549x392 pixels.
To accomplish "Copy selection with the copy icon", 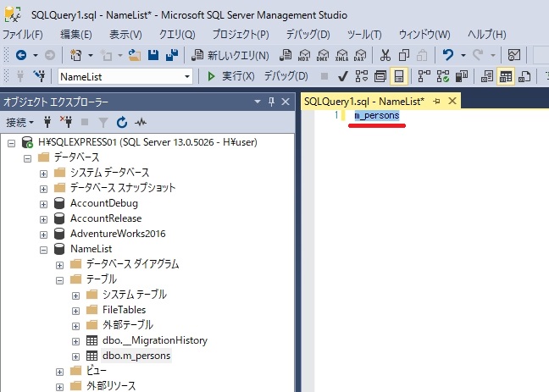I will click(x=403, y=55).
